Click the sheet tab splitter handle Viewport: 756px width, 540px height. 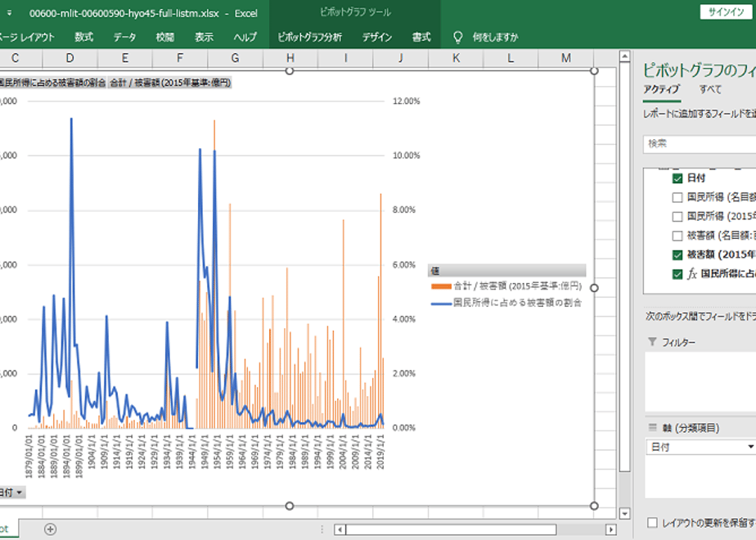[322, 529]
